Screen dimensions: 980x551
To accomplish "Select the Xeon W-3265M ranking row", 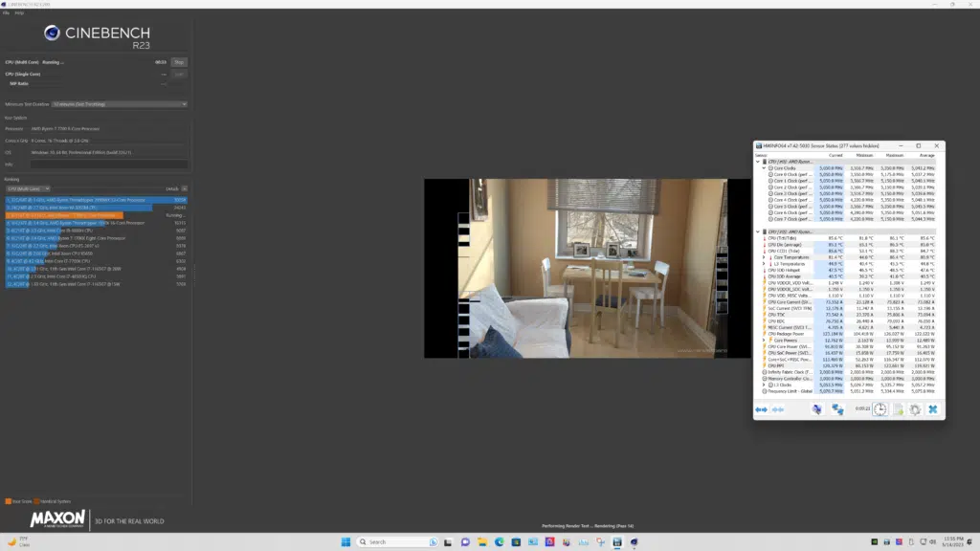I will coord(97,208).
